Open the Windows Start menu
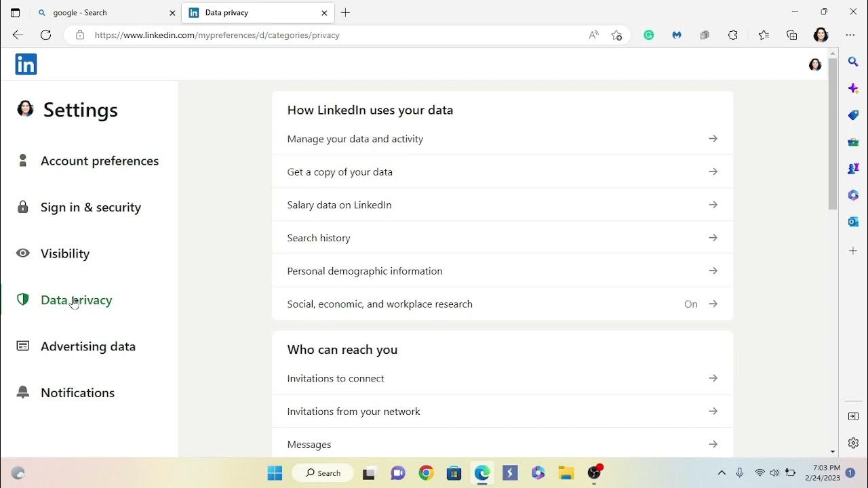 pos(275,473)
